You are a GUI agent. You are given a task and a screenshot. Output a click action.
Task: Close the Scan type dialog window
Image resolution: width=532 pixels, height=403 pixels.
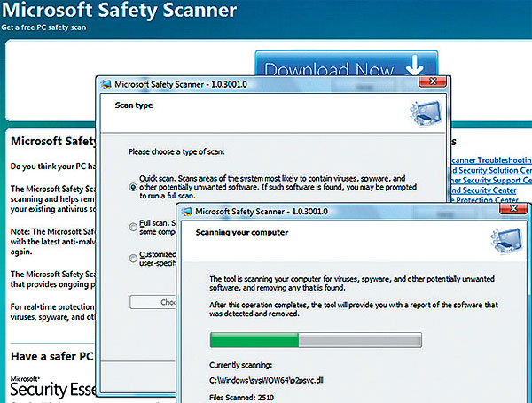[431, 82]
